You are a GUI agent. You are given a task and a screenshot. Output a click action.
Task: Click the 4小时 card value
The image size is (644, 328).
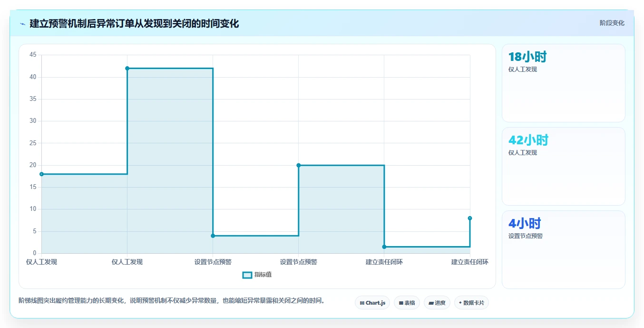pos(525,224)
